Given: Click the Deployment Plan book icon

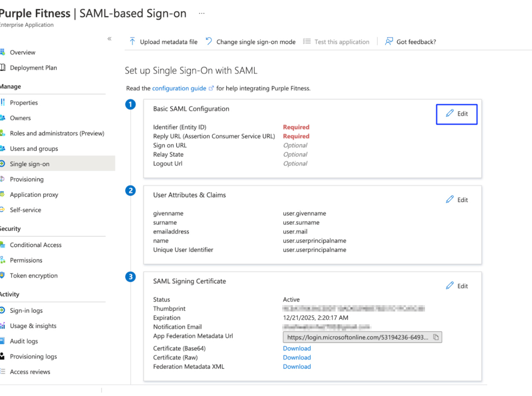Looking at the screenshot, I should tap(3, 67).
